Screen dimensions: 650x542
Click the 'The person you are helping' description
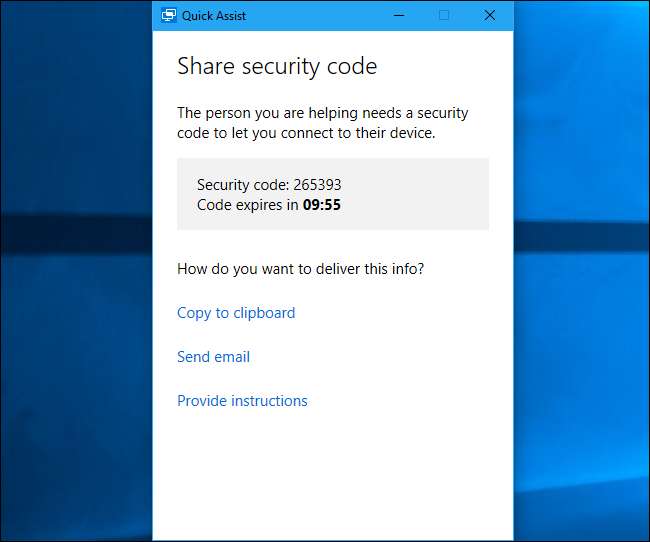[x=323, y=123]
